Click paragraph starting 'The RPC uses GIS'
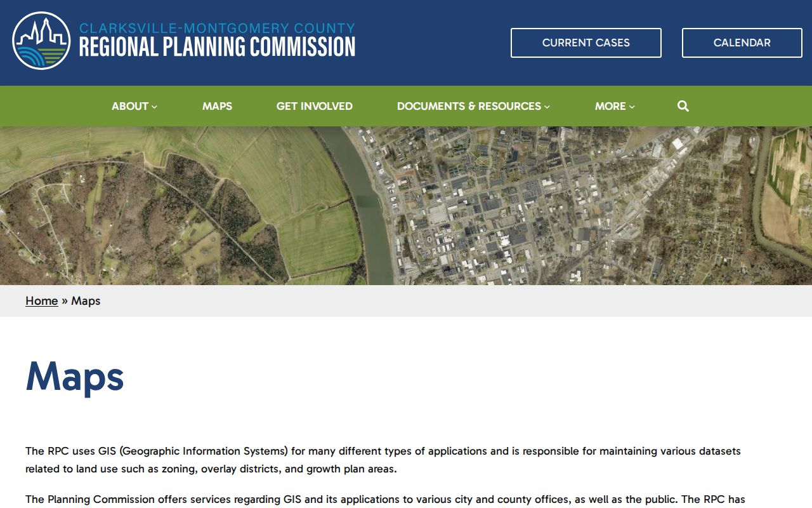Screen dimensions: 812x508 (x=383, y=460)
